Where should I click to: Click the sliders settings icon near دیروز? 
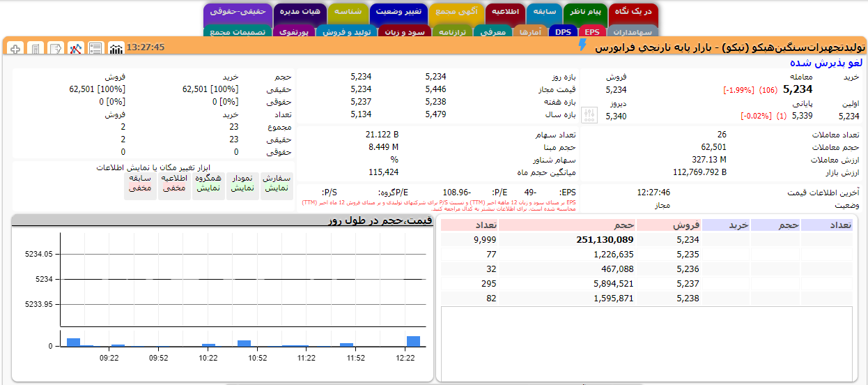coord(589,115)
